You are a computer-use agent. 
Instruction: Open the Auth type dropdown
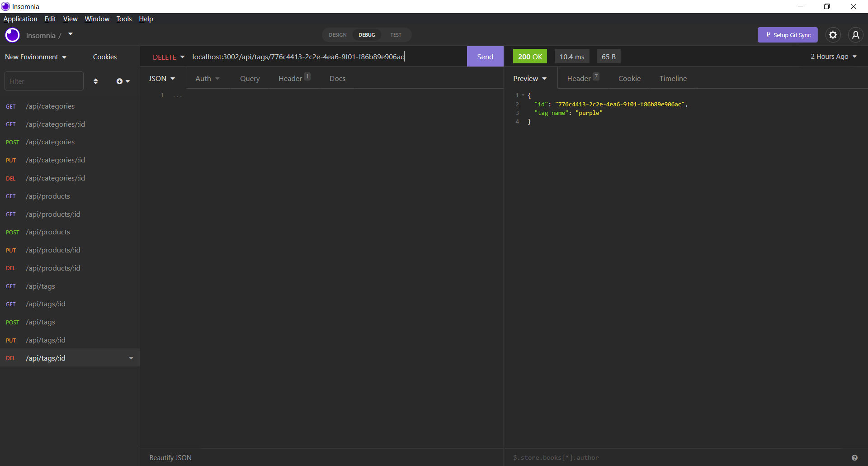click(207, 78)
